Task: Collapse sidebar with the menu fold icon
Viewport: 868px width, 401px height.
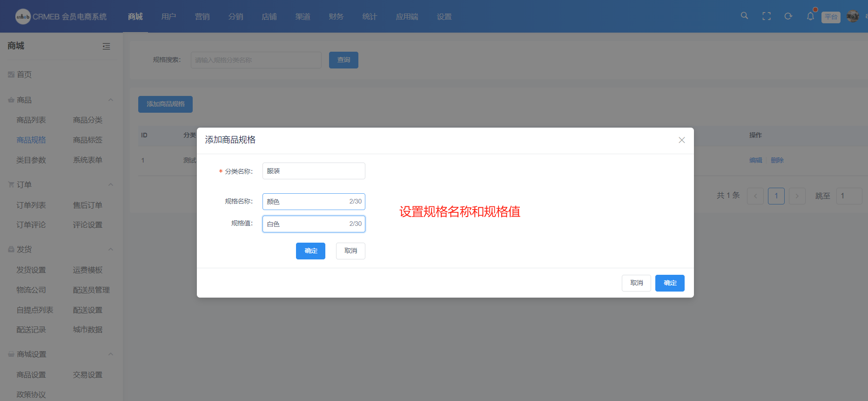Action: [x=106, y=46]
